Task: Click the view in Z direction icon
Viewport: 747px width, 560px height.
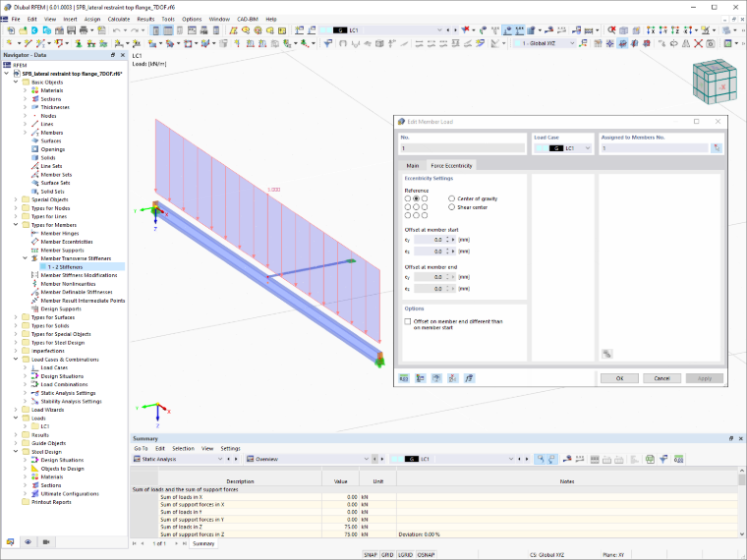Action: click(675, 30)
